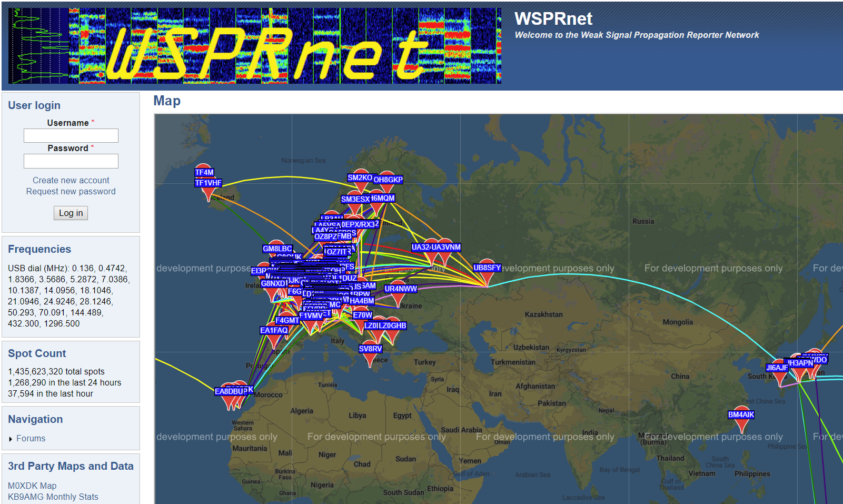Open the UA3VNM station marker
Image resolution: width=843 pixels, height=504 pixels.
pyautogui.click(x=446, y=247)
